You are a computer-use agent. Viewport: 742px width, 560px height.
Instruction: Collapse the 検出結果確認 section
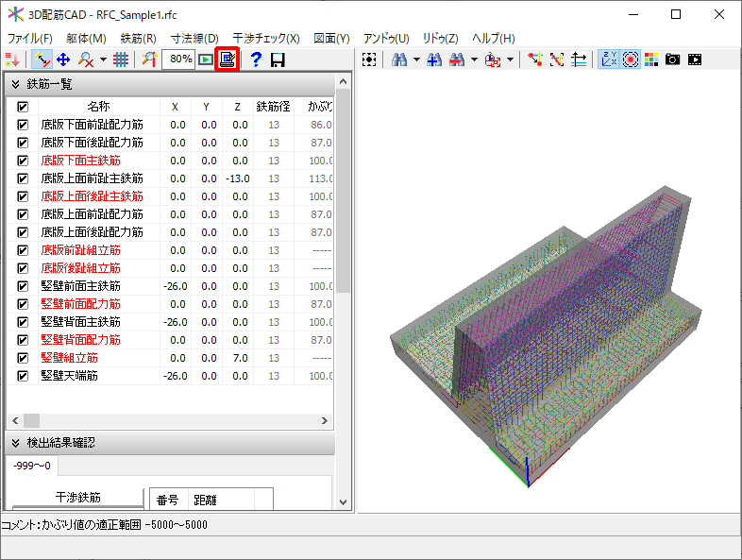16,443
